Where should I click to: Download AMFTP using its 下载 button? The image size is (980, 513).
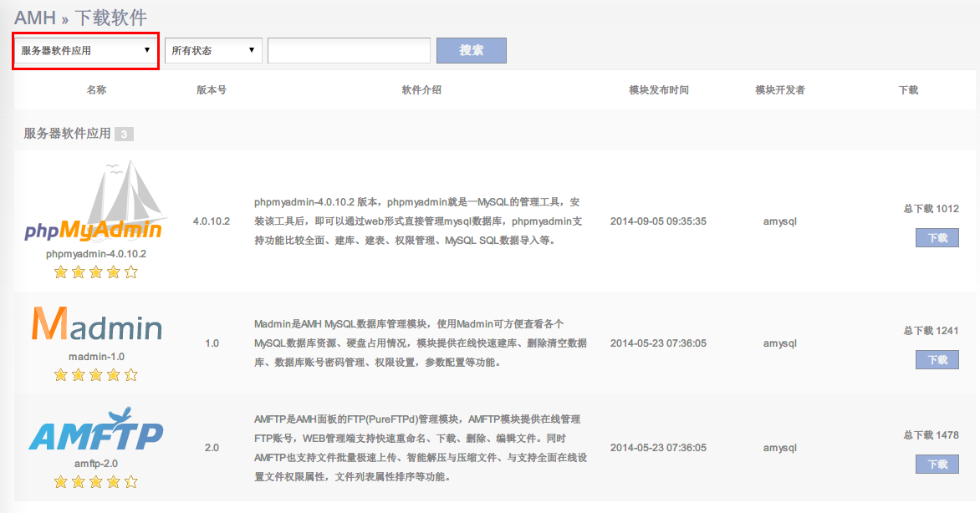(937, 465)
